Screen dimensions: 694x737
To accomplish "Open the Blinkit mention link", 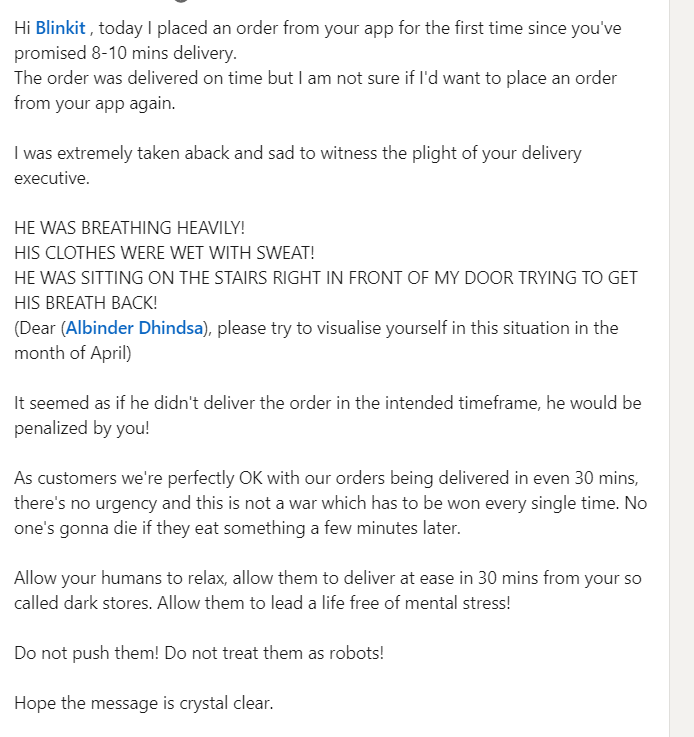I will [x=60, y=28].
